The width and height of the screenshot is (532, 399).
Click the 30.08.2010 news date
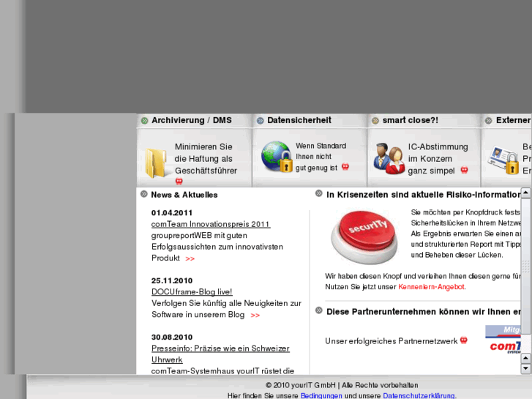point(172,338)
